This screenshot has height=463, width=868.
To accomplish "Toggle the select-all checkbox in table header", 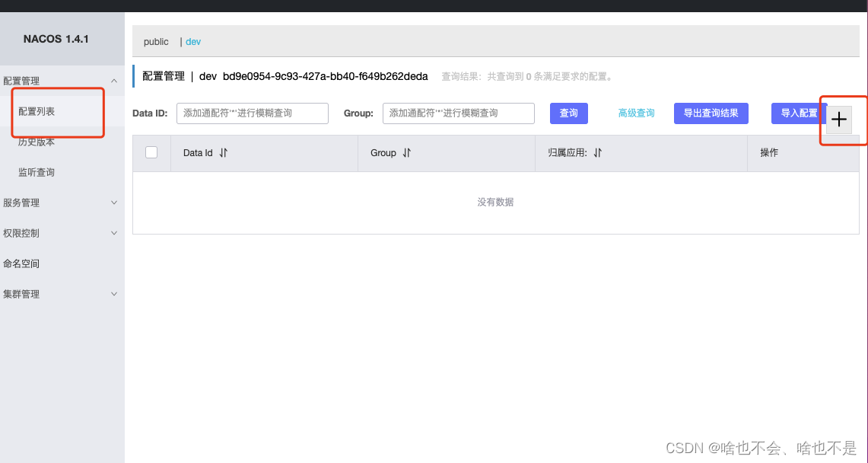I will [x=151, y=152].
